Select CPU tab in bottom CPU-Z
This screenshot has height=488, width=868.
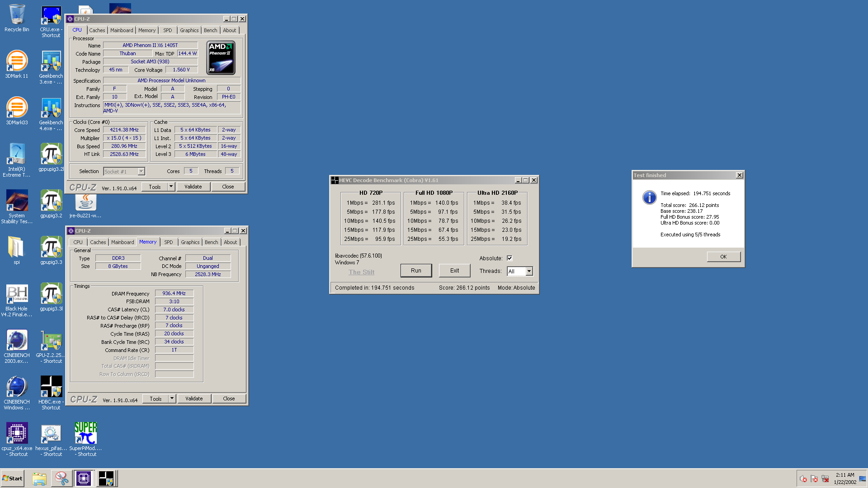point(78,242)
